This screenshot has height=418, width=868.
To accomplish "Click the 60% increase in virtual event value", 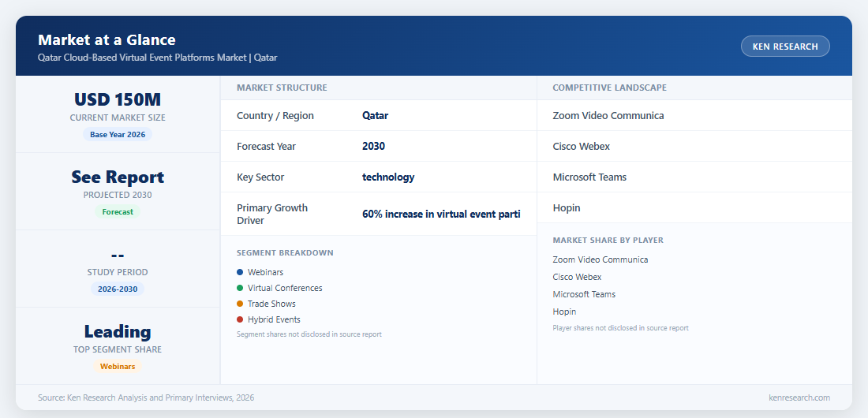I will (x=441, y=215).
